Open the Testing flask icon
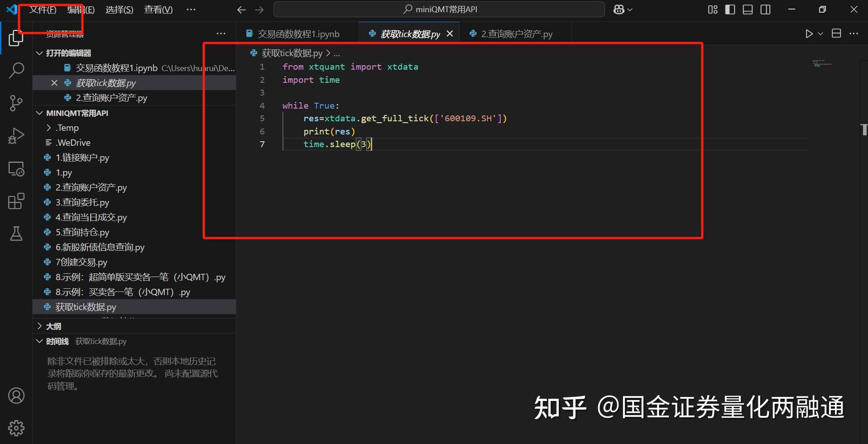Viewport: 868px width, 444px height. 16,234
